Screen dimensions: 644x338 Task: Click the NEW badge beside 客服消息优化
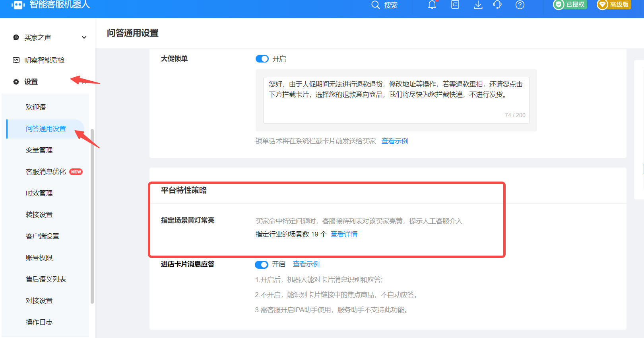coord(76,172)
